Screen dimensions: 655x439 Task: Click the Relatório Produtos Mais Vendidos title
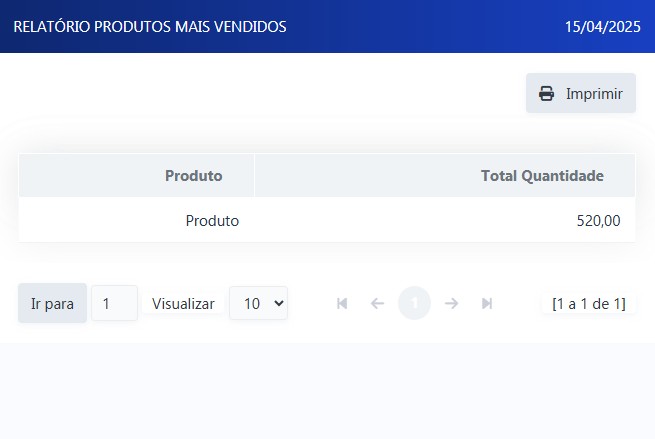tap(150, 27)
